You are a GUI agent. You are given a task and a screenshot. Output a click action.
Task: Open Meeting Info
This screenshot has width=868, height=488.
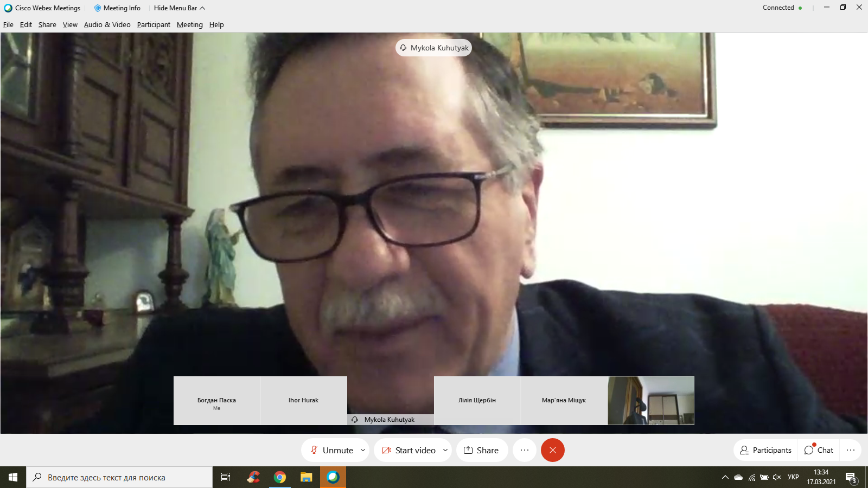click(117, 8)
